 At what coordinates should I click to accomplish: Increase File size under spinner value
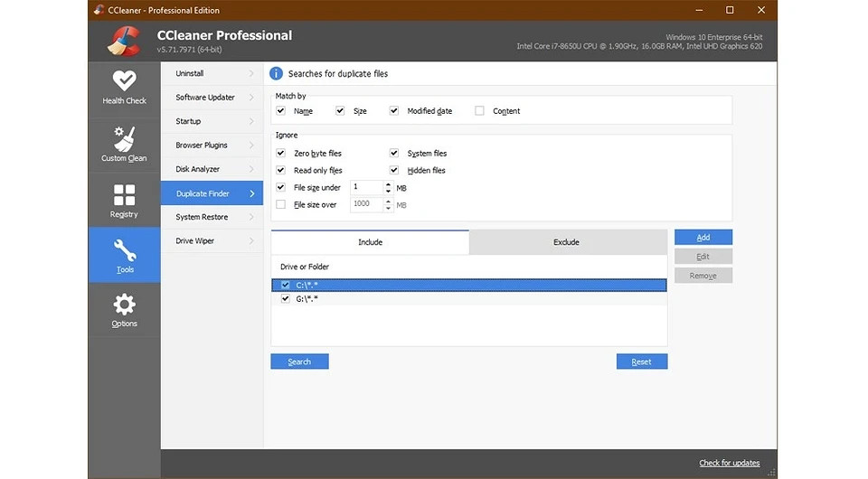click(x=389, y=184)
